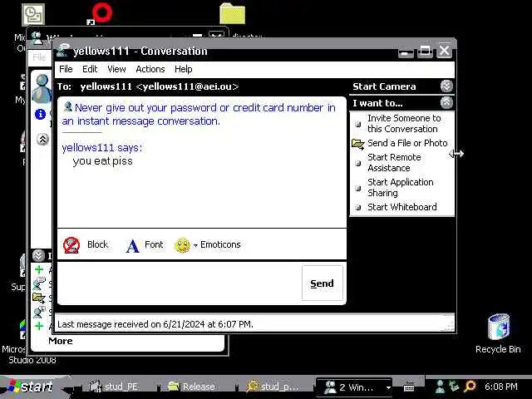Click the info icon in Messenger main window
Image resolution: width=532 pixels, height=399 pixels.
coord(41,114)
